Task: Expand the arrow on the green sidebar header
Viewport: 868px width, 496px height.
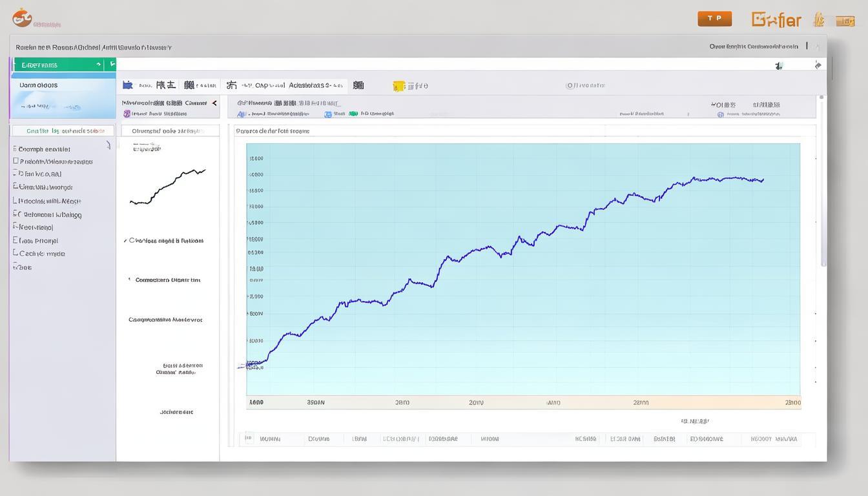Action: coord(98,65)
